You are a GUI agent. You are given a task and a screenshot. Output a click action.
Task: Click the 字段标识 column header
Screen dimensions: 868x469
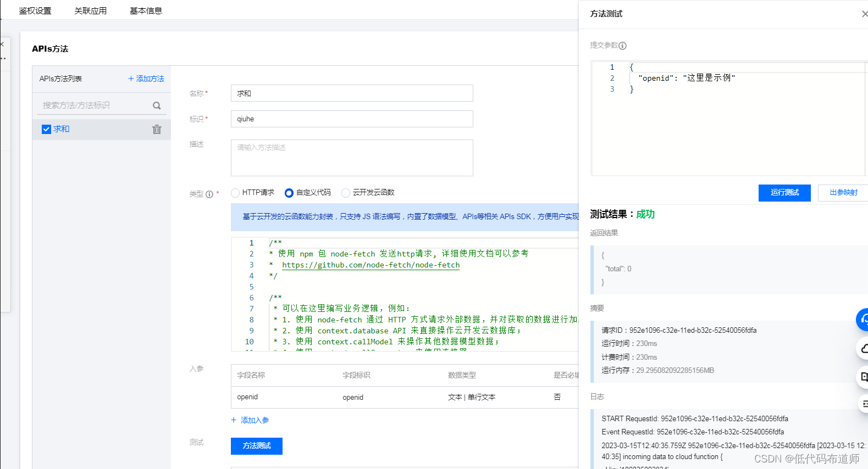pyautogui.click(x=356, y=375)
